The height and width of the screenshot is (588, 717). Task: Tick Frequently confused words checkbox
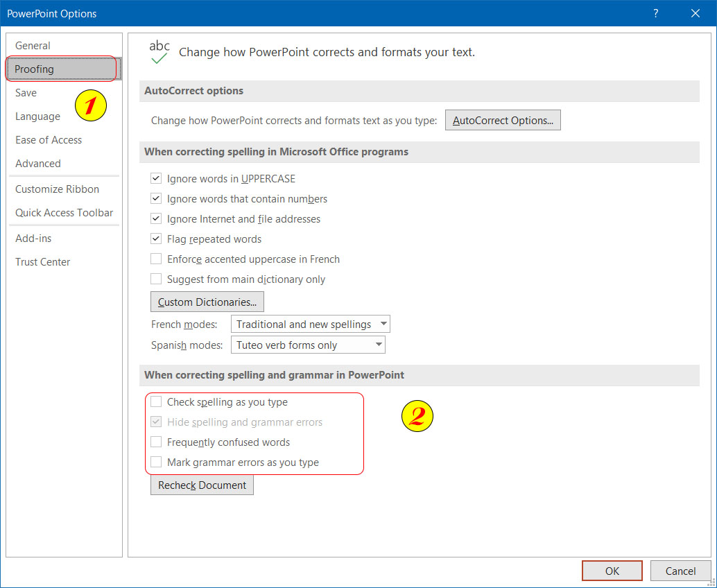point(156,442)
